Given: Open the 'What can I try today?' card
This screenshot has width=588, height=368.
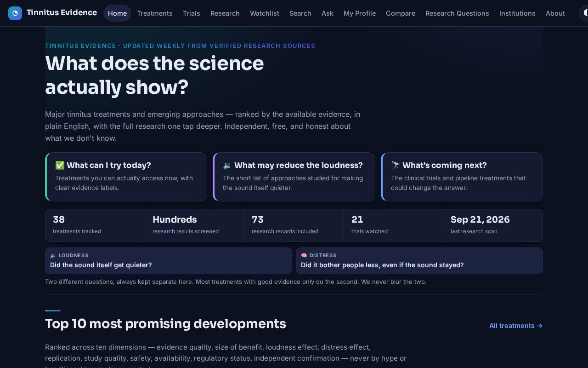Looking at the screenshot, I should coord(126,177).
